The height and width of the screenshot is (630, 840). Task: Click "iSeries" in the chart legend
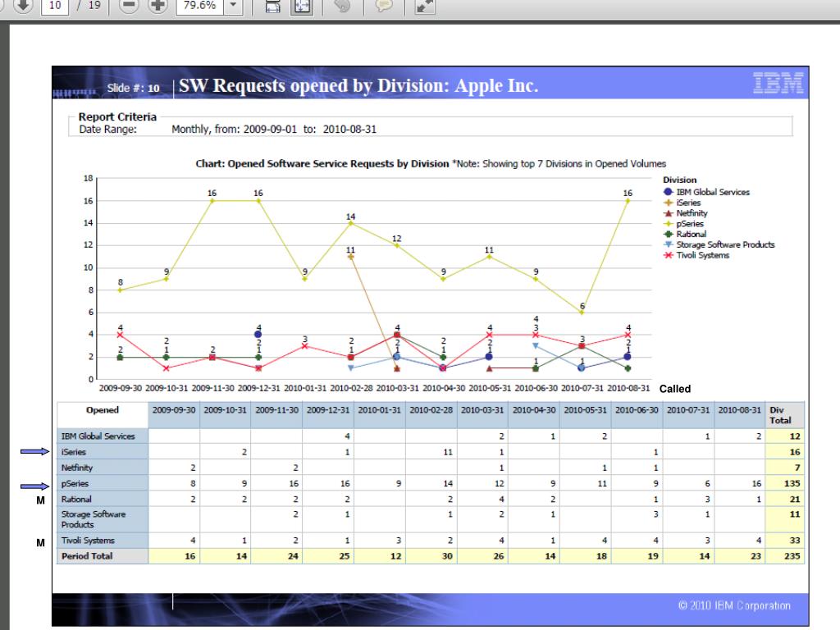[x=688, y=203]
